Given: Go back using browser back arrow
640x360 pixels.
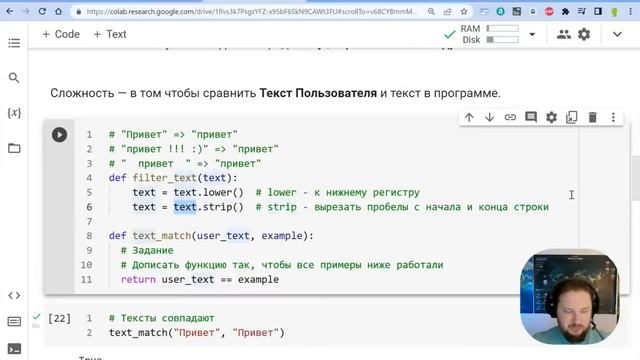Looking at the screenshot, I should 10,11.
